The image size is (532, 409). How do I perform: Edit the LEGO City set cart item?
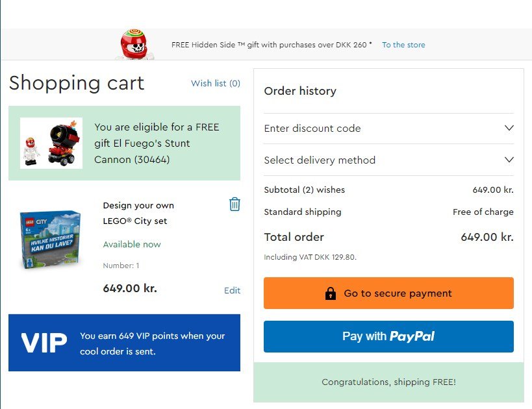coord(232,290)
